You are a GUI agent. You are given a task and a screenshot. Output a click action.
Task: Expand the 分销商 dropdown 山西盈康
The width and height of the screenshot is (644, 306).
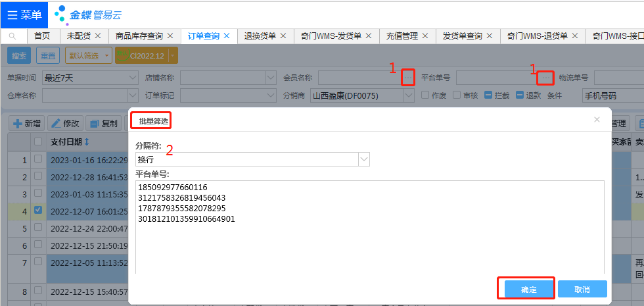(x=408, y=95)
